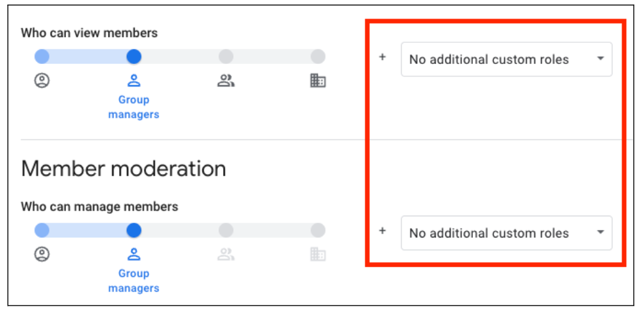Click Group managers person icon under view members
Image resolution: width=644 pixels, height=311 pixels.
134,81
